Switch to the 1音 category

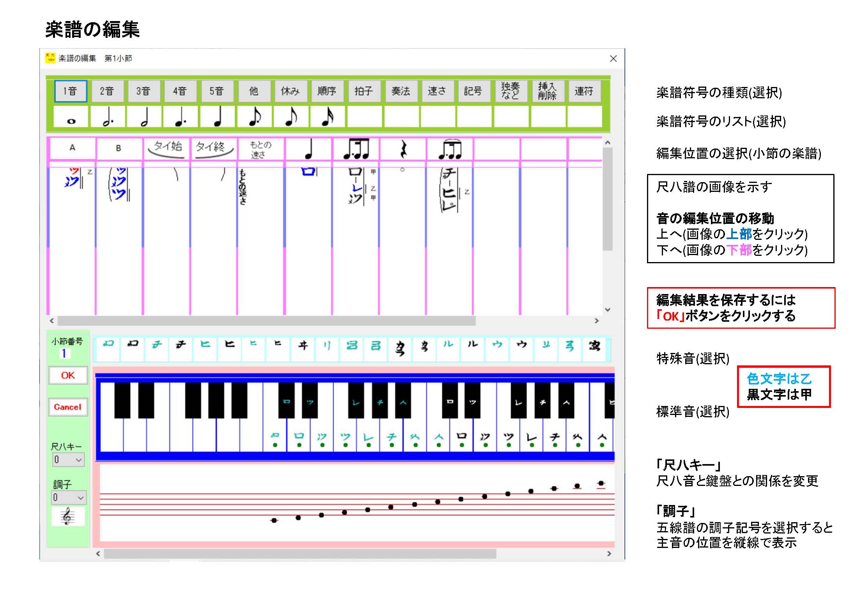click(71, 91)
